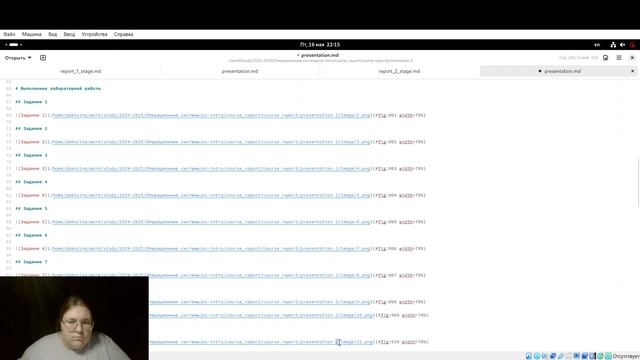Switch to the first presentation.md tab
Viewport: 640px width, 360px height.
point(240,71)
